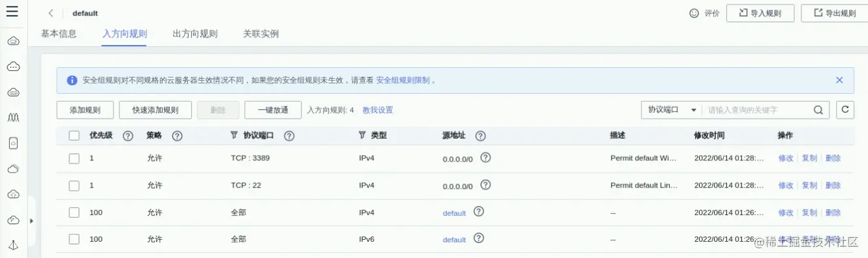
Task: Switch to 出方向规则 tab
Action: (195, 34)
